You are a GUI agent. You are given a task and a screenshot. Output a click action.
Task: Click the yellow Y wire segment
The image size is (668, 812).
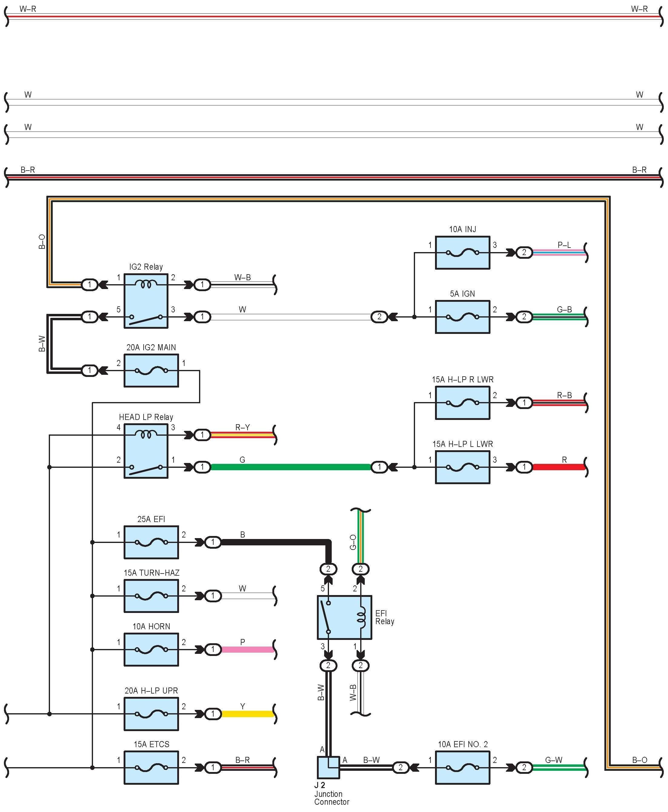(248, 714)
